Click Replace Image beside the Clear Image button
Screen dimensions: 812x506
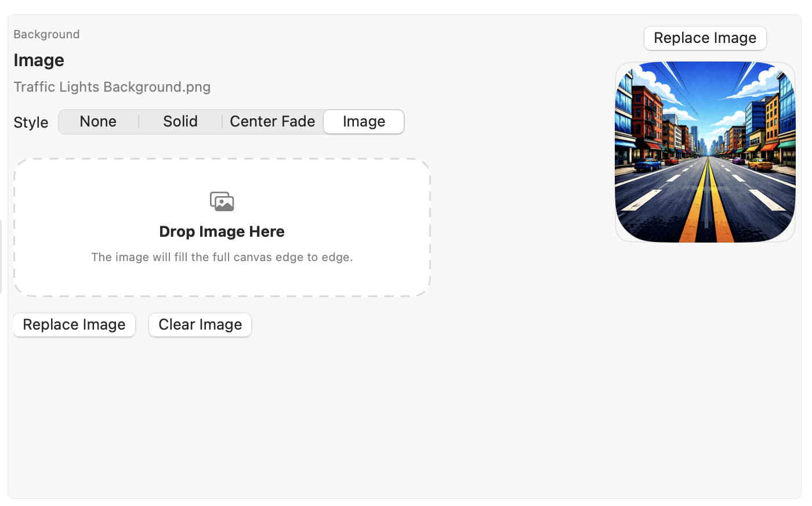[x=74, y=325]
